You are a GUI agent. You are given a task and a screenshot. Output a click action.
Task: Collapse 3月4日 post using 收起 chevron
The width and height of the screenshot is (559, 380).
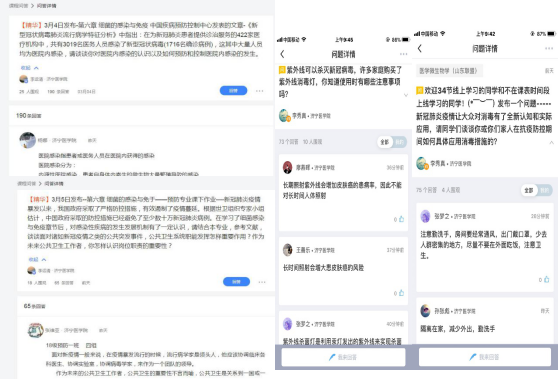click(x=30, y=68)
